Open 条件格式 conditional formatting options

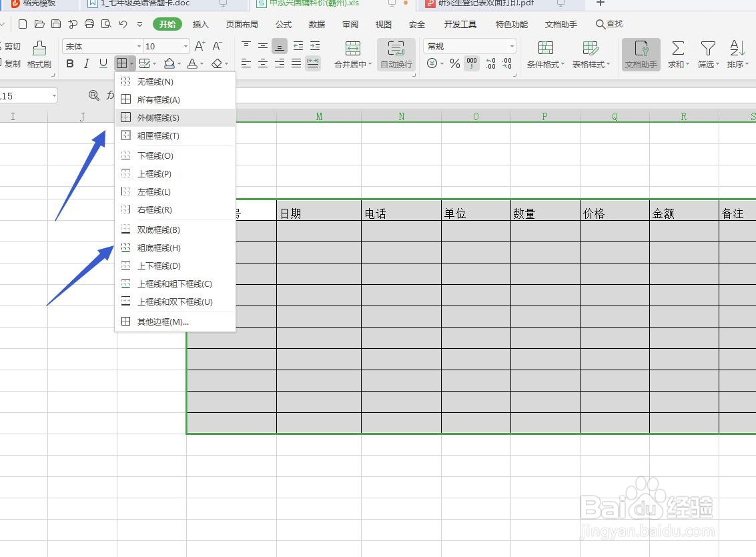pos(546,55)
